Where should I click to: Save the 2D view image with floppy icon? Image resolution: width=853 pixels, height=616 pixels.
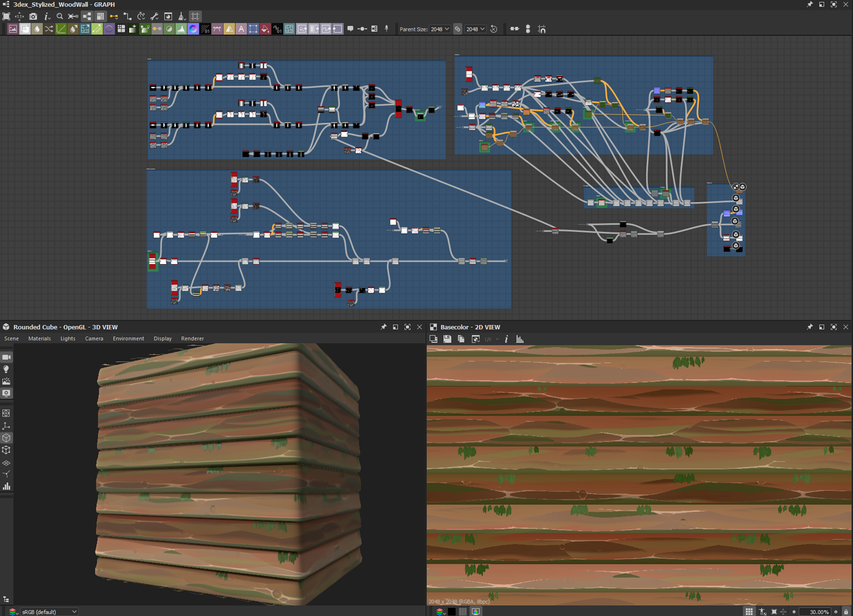tap(447, 339)
